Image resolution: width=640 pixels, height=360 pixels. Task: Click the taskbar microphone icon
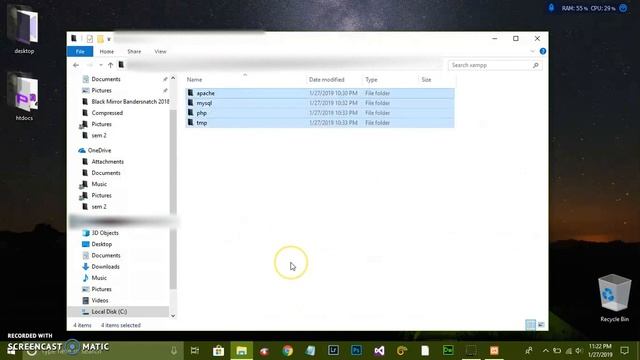(174, 350)
